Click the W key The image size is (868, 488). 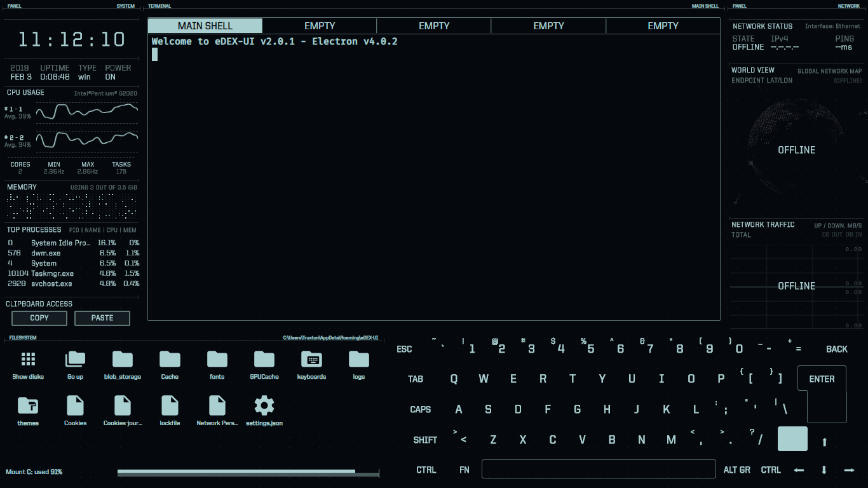(x=484, y=379)
